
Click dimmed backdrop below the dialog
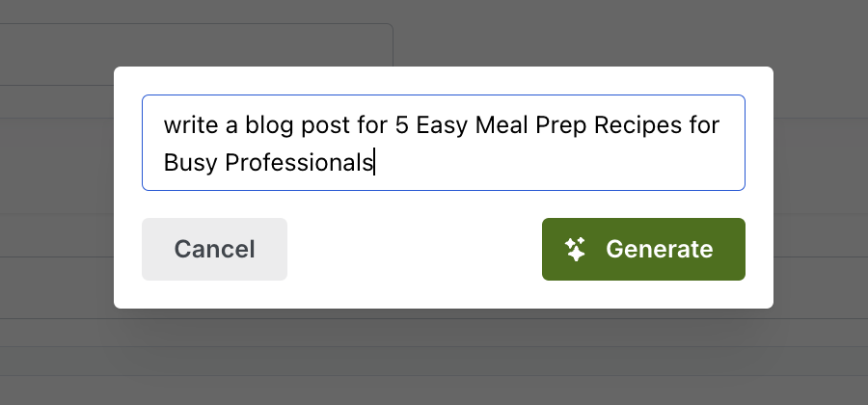click(443, 357)
